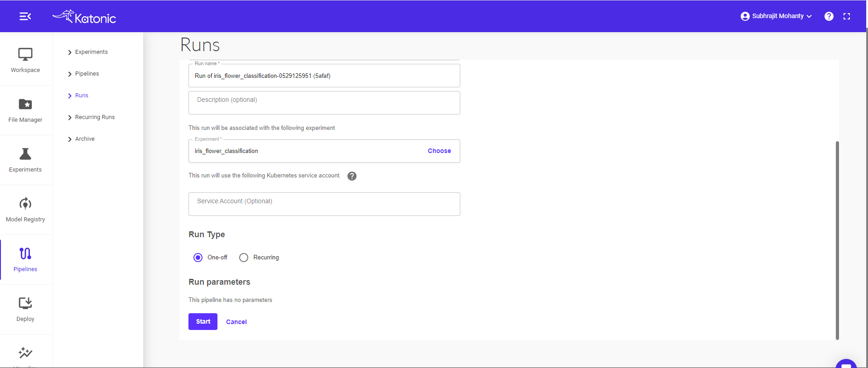868x368 pixels.
Task: Select the Recurring run type
Action: click(244, 258)
